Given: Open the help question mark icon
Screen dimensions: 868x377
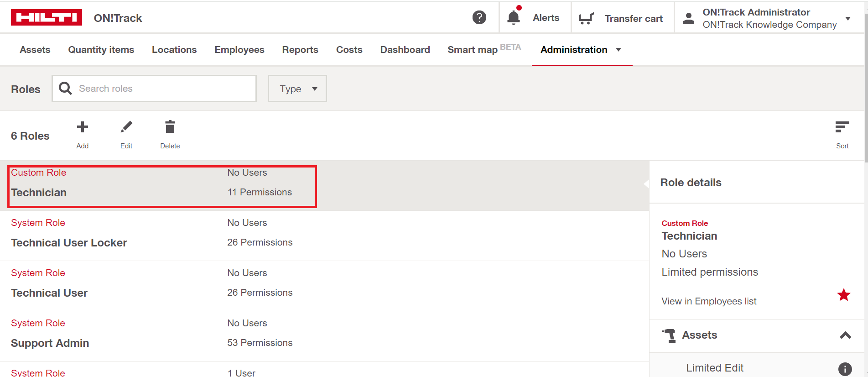Looking at the screenshot, I should pos(479,17).
